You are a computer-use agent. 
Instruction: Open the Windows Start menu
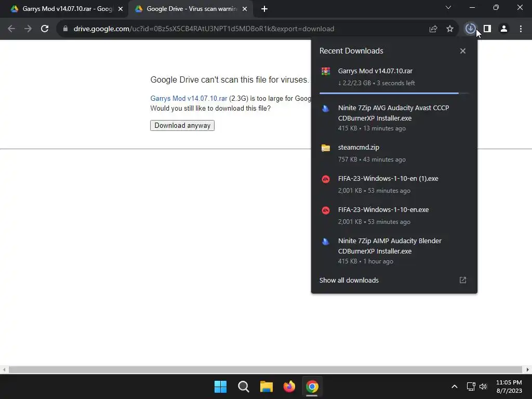coord(220,387)
